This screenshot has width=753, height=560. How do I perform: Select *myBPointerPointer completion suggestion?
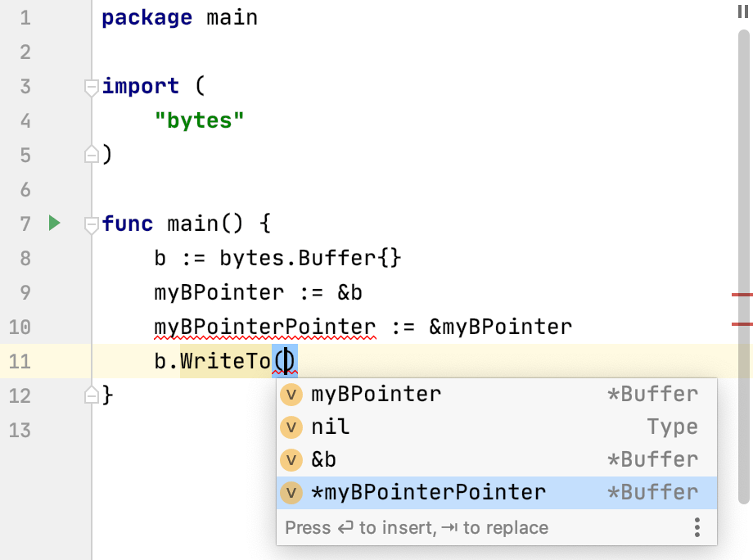pos(497,492)
